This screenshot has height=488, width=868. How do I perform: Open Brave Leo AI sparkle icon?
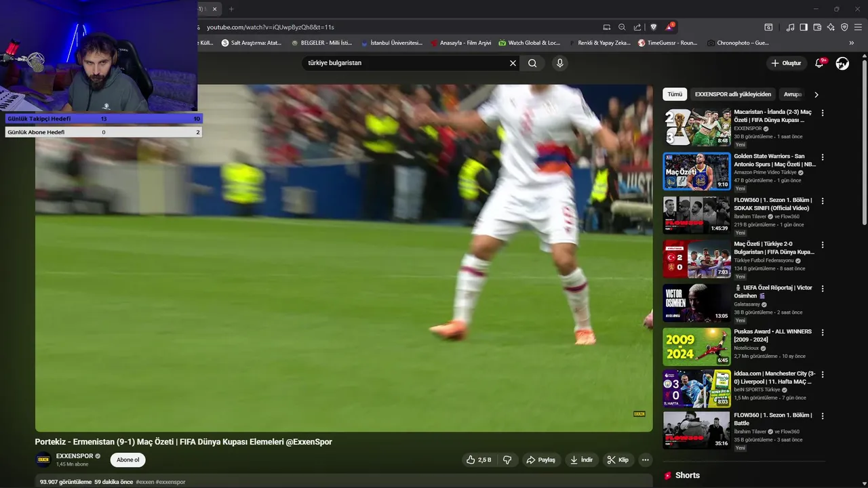point(831,27)
